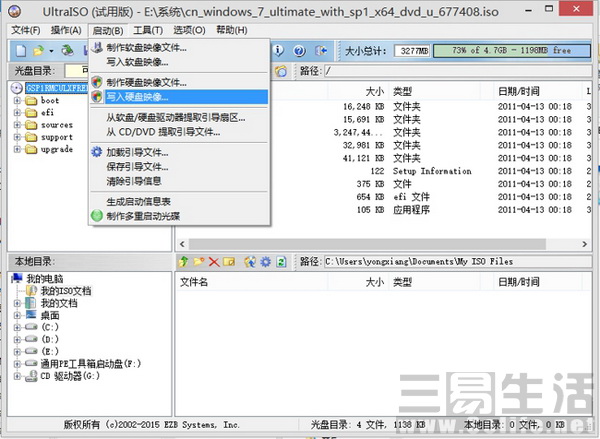The width and height of the screenshot is (600, 439).
Task: Click the gear icon beside 加载引导文件
Action: click(x=97, y=152)
